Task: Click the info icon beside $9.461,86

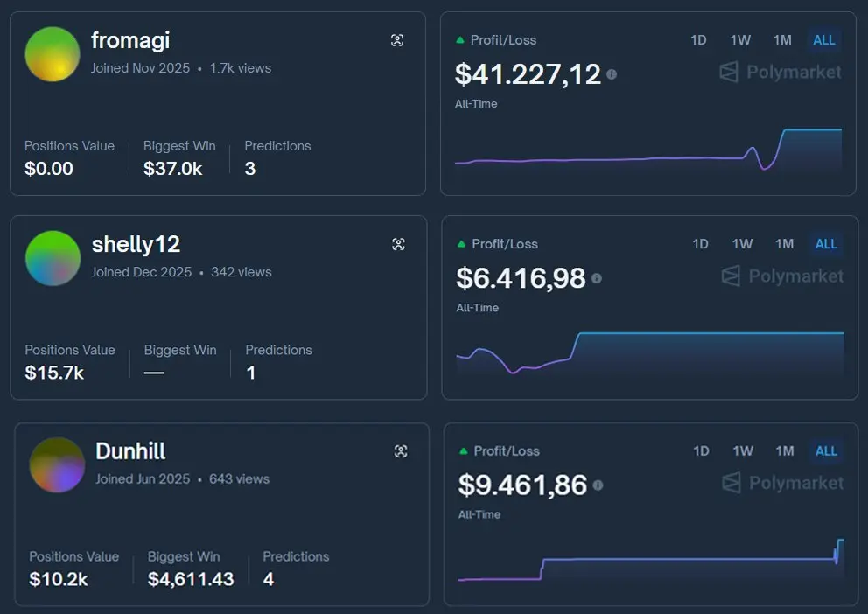Action: tap(598, 485)
